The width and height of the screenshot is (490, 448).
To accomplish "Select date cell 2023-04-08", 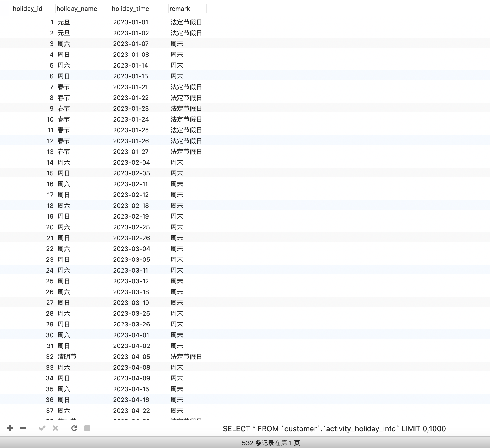I will (131, 367).
